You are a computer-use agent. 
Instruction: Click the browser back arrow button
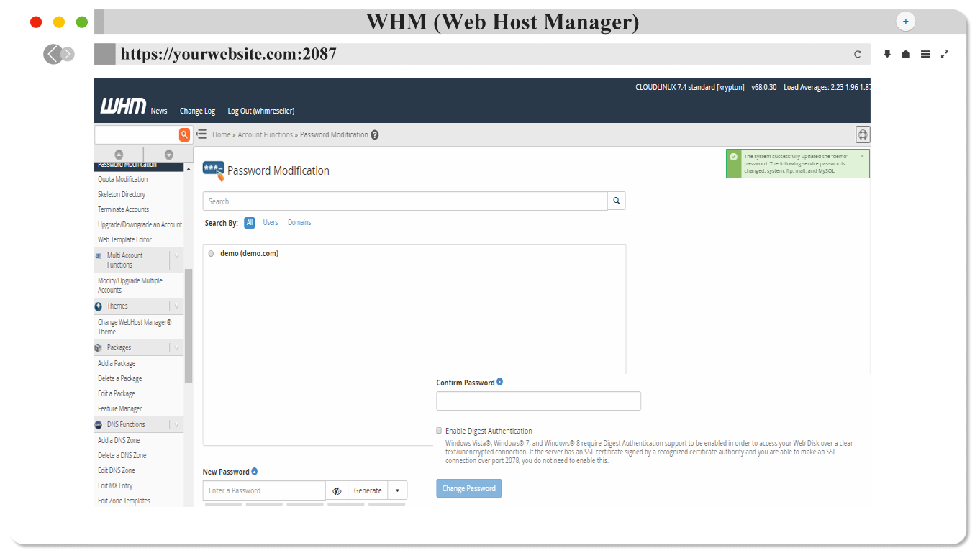point(53,54)
